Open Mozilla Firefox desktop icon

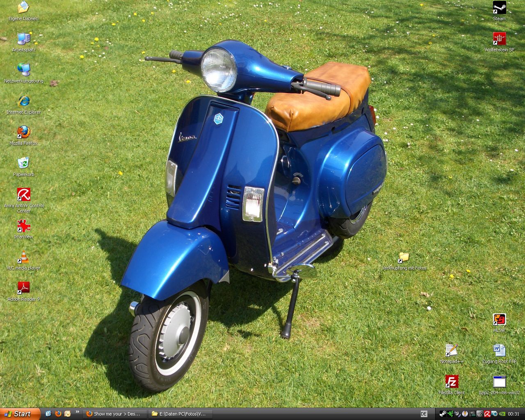tap(23, 132)
